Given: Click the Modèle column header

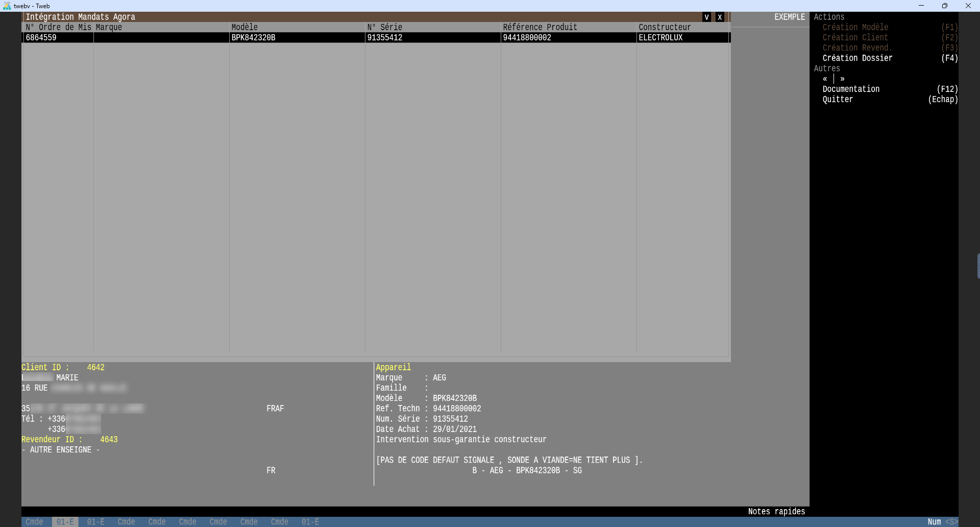Looking at the screenshot, I should point(244,27).
